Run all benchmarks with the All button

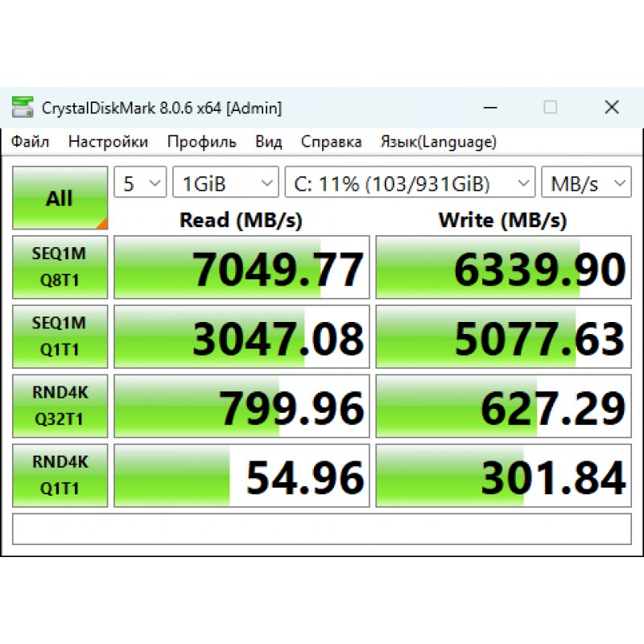pyautogui.click(x=60, y=198)
